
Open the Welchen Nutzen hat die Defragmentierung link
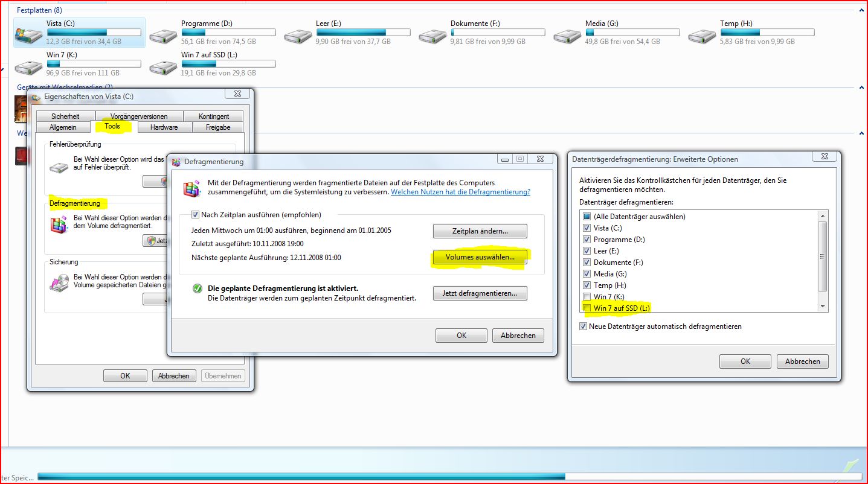[460, 192]
